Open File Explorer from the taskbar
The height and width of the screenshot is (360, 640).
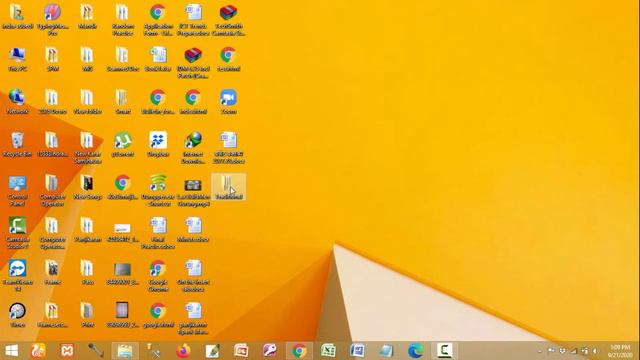[125, 351]
